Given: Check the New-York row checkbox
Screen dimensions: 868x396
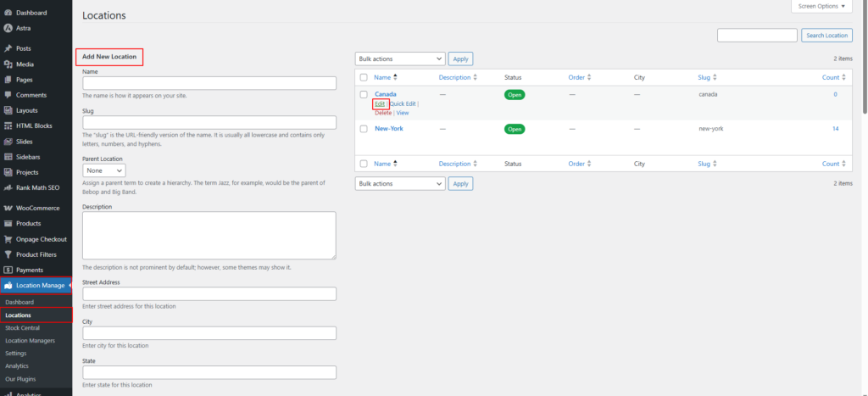Looking at the screenshot, I should coord(364,129).
